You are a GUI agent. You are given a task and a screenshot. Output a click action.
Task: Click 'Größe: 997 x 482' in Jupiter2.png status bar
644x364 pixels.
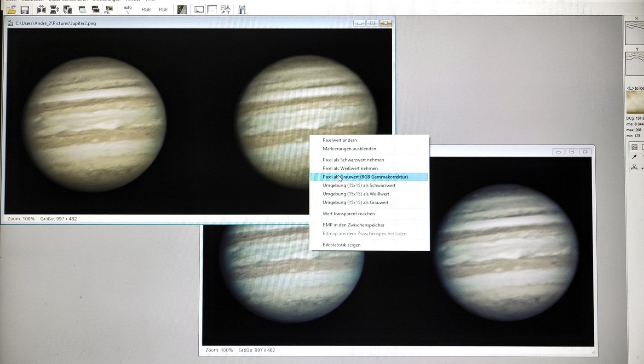coord(58,219)
